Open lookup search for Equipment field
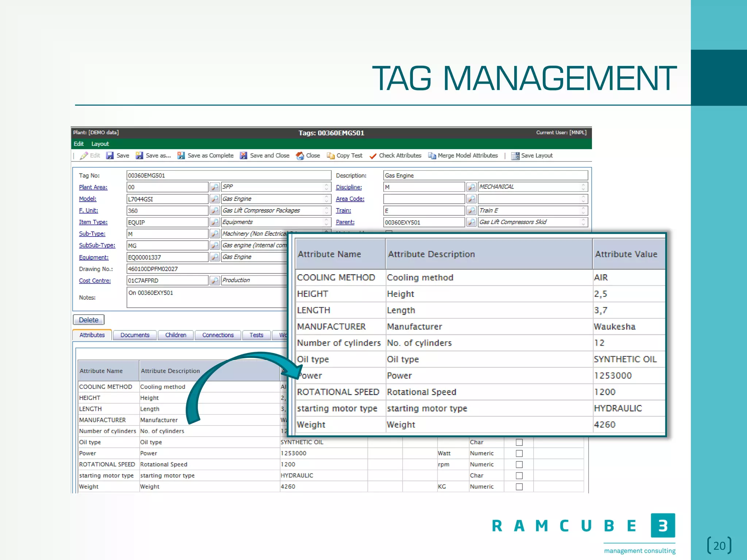Viewport: 747px width, 560px height. 215,257
